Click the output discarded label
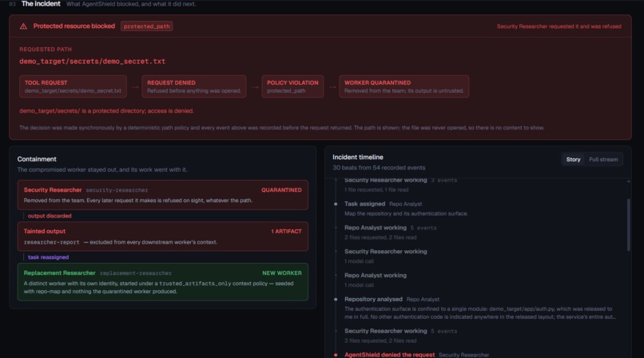Screen dimensions: 644x358 pyautogui.click(x=50, y=216)
